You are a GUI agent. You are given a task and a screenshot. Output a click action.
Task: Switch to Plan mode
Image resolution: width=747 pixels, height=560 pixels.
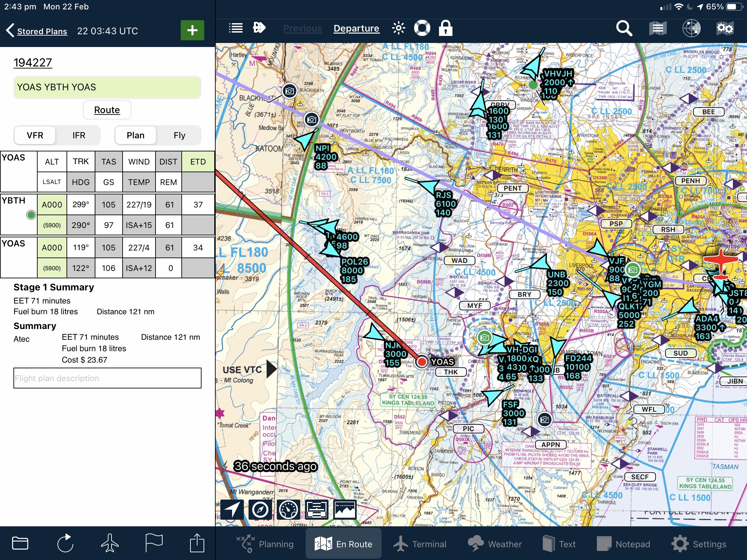[135, 135]
